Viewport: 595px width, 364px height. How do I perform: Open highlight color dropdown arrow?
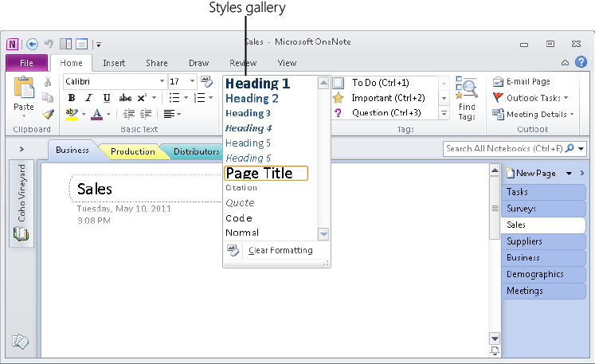coord(84,114)
